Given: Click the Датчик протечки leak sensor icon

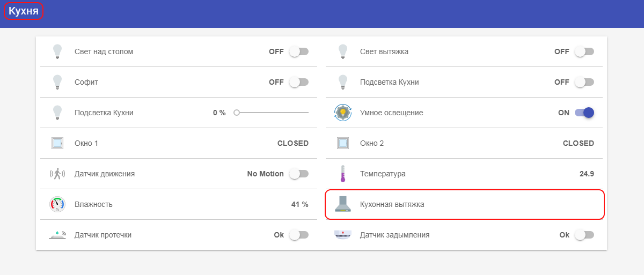Looking at the screenshot, I should (57, 235).
